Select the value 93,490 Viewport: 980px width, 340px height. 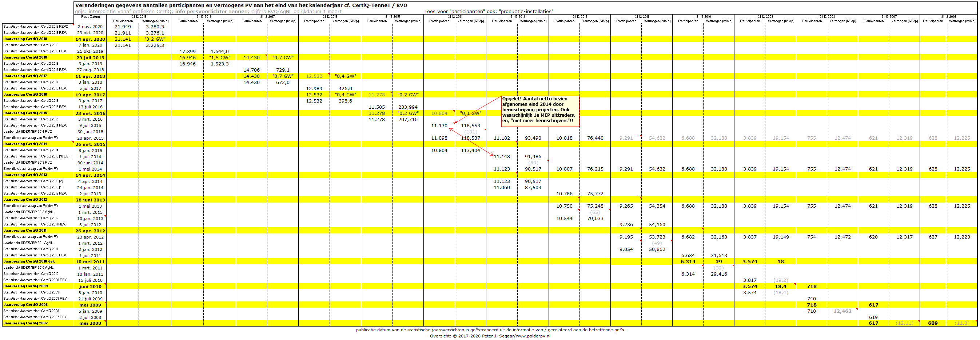pos(533,138)
